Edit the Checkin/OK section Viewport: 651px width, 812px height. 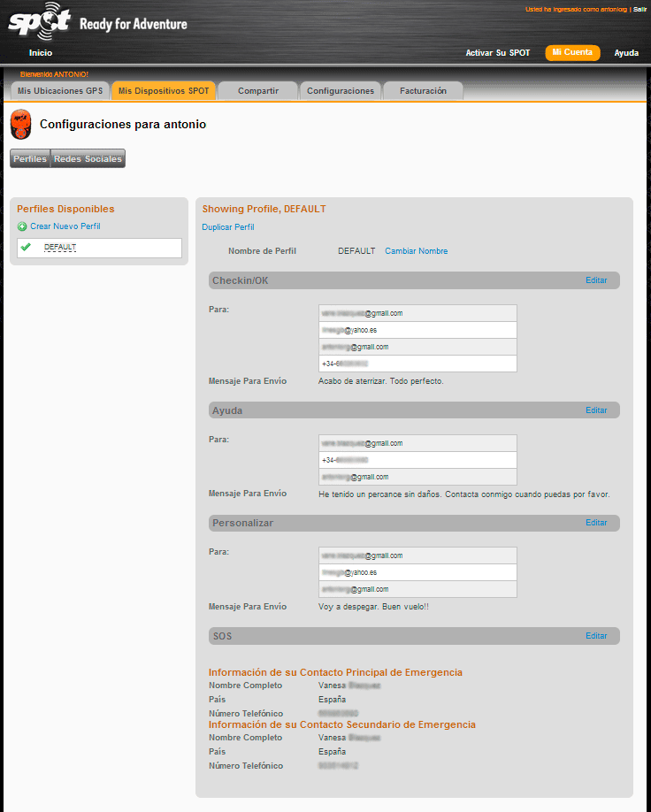tap(596, 280)
